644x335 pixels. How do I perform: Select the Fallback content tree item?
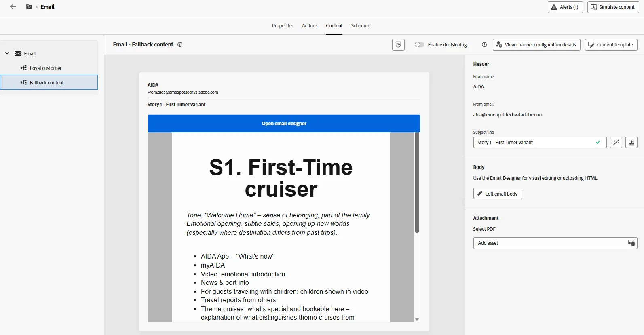pos(49,82)
